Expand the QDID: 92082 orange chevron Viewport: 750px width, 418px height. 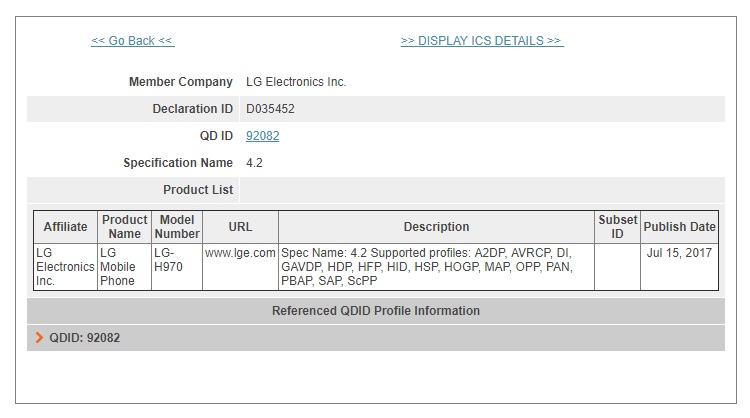coord(39,338)
